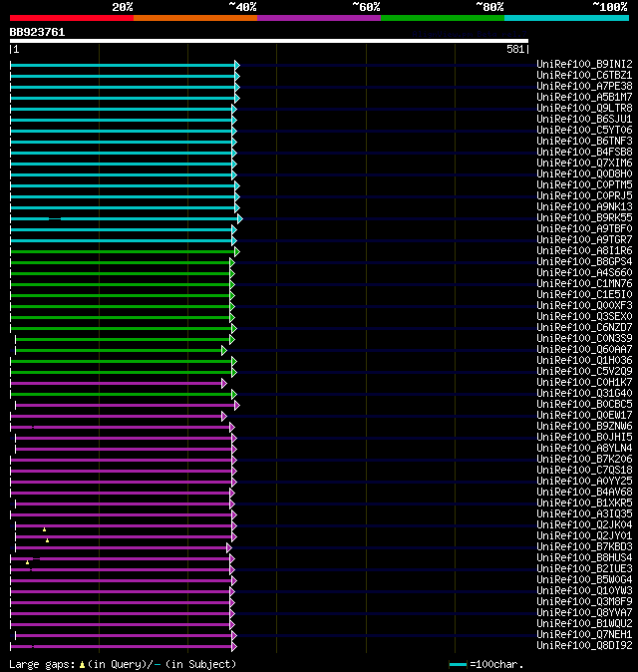Click cyan alignment arrowhead for UniRef100_B9RK55

click(x=240, y=218)
